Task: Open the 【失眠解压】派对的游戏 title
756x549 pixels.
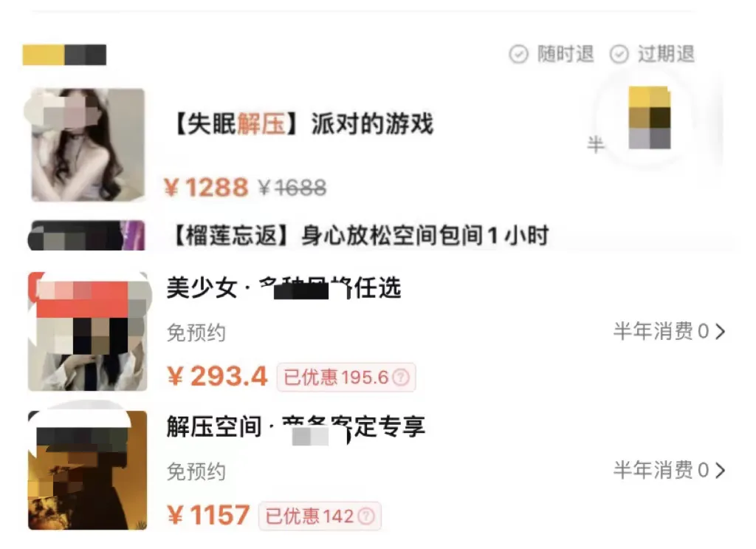Action: (x=302, y=124)
